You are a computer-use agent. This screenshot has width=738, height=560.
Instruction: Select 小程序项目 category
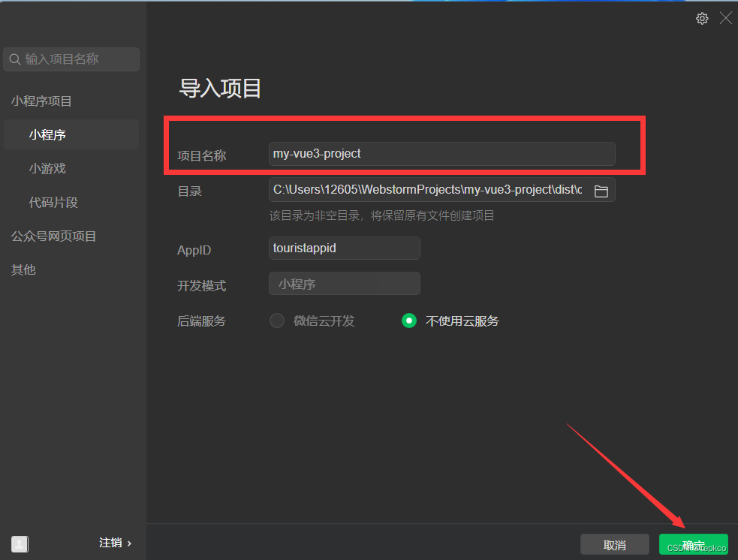pos(41,101)
